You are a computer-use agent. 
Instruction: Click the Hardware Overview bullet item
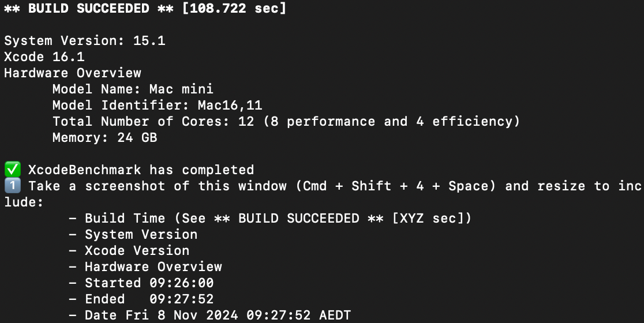(x=153, y=267)
